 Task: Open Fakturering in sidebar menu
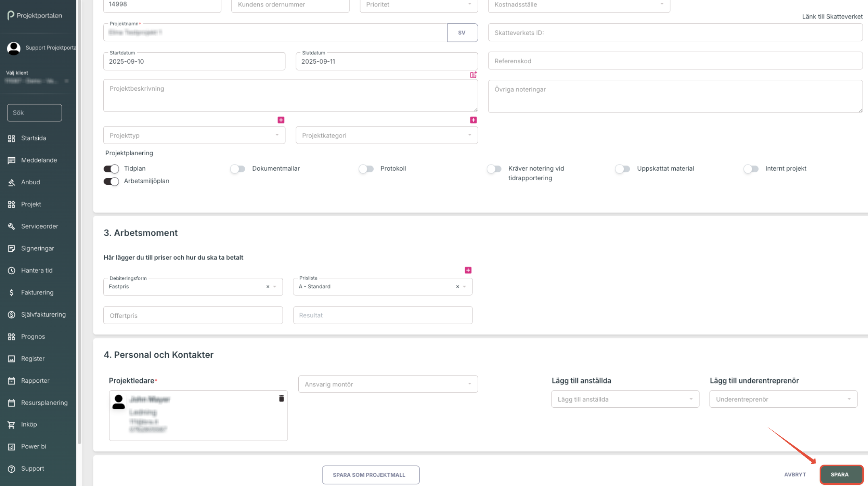coord(37,292)
